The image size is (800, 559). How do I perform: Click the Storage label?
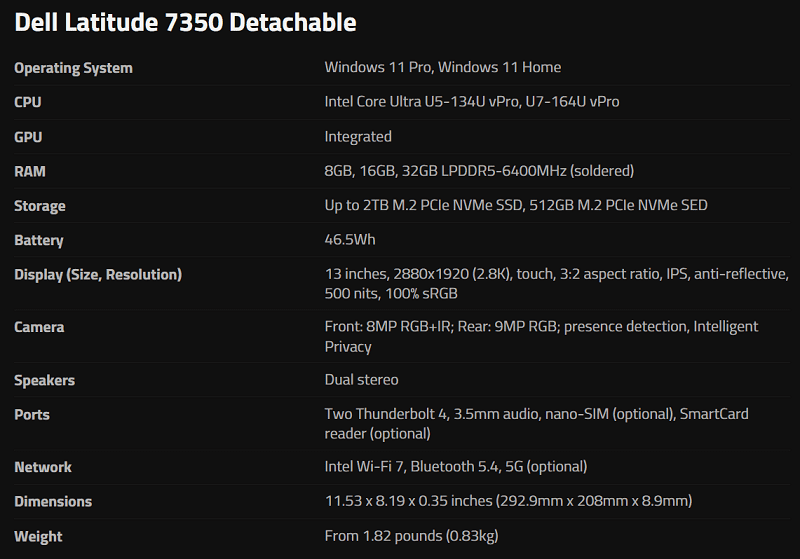40,206
